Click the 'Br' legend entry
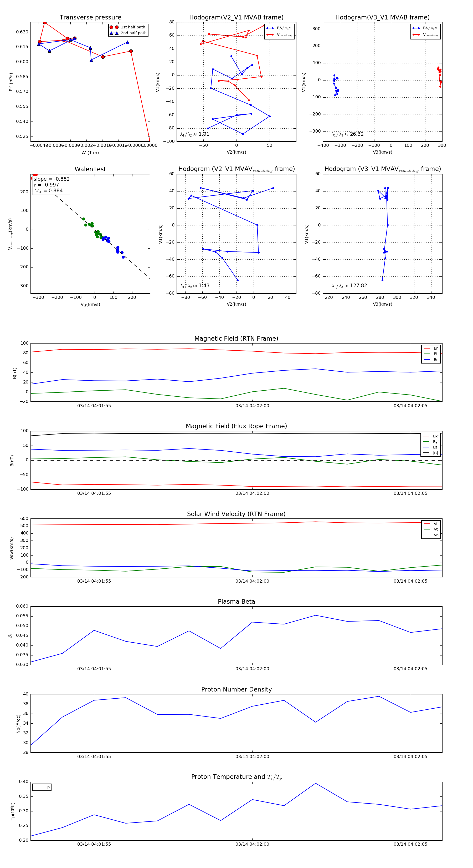The image size is (473, 868). pyautogui.click(x=431, y=349)
